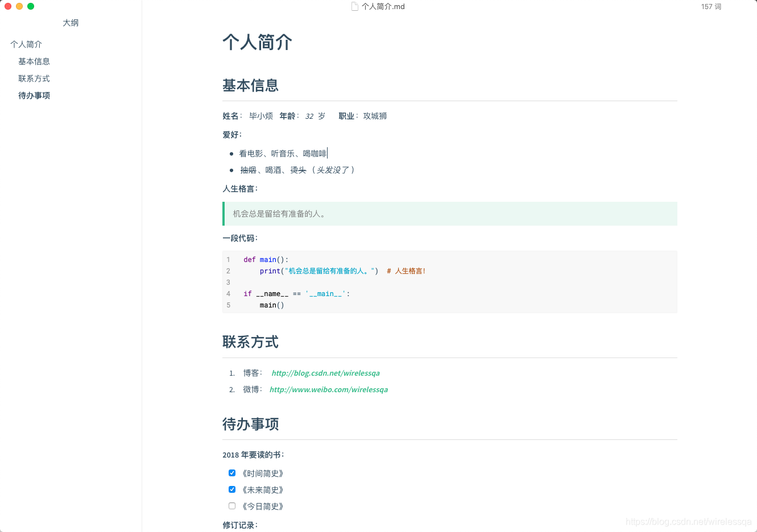
Task: Click the green maximize traffic light button
Action: [30, 6]
